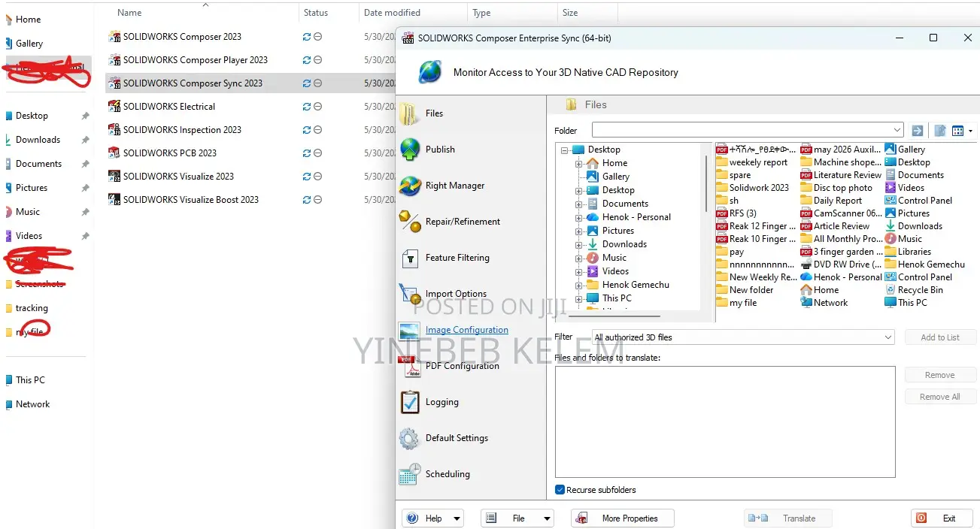Viewport: 980px width, 529px height.
Task: Toggle the Recurse subfolders checkbox
Action: click(560, 490)
